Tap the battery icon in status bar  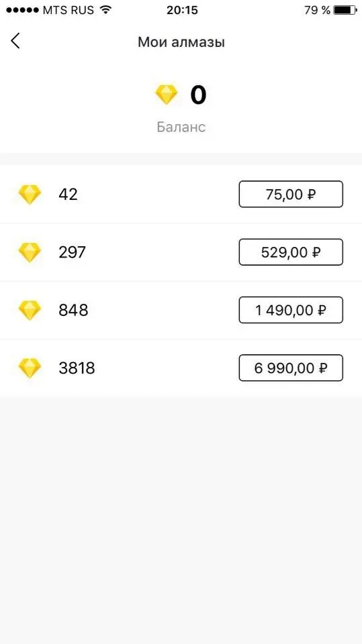click(x=345, y=10)
